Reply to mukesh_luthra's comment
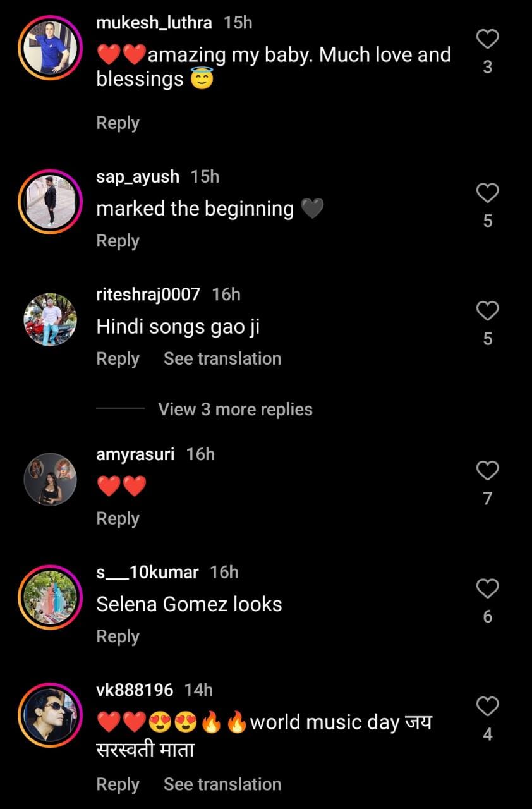The height and width of the screenshot is (809, 532). (118, 123)
